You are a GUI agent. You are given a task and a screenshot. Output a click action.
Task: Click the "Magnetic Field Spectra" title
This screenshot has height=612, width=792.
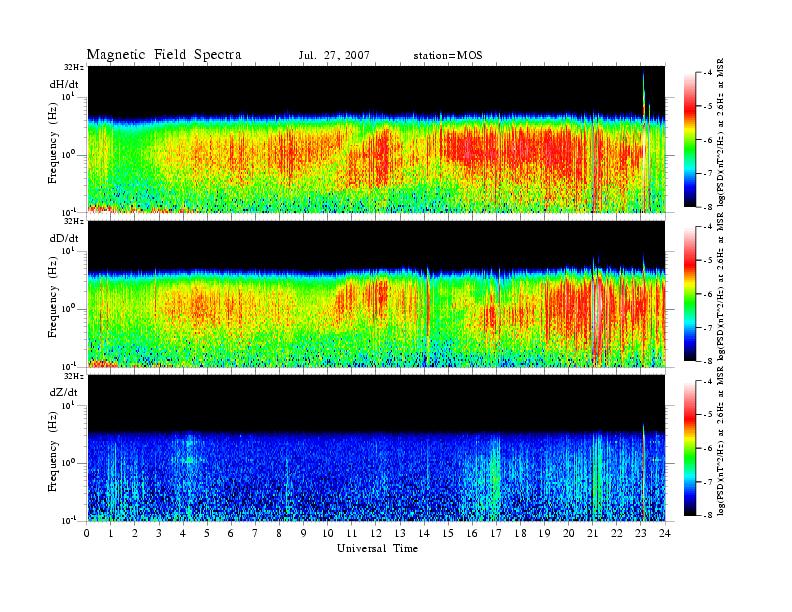coord(164,55)
